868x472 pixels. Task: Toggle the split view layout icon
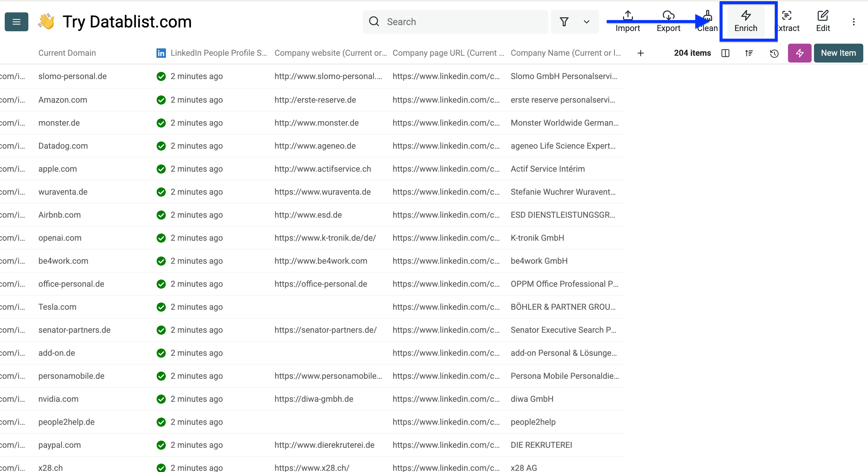pyautogui.click(x=725, y=53)
